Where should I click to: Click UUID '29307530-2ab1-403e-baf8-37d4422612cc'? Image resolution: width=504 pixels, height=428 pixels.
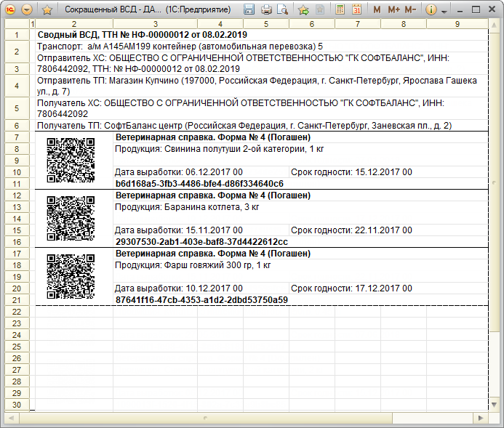coord(201,242)
